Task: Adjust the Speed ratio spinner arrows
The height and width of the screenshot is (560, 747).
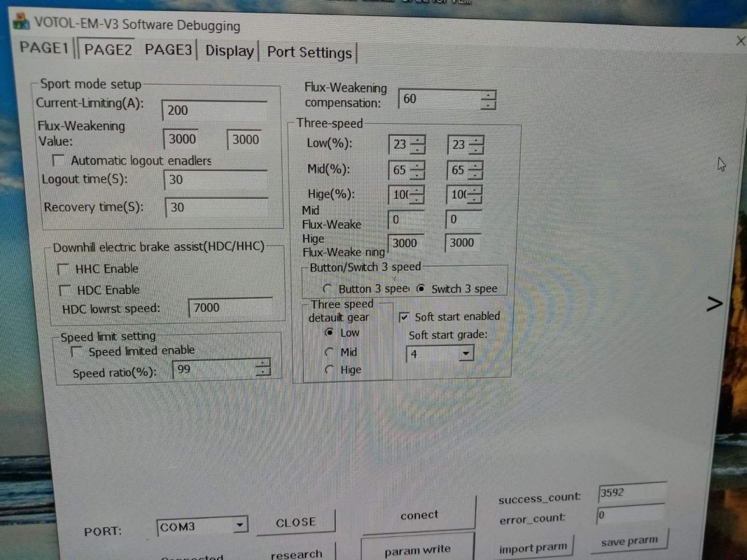Action: pyautogui.click(x=263, y=367)
